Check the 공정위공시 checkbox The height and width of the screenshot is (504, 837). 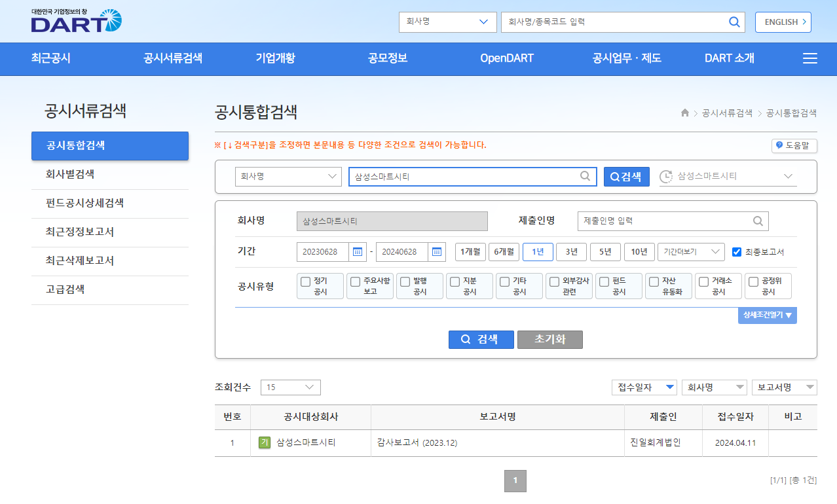[753, 282]
